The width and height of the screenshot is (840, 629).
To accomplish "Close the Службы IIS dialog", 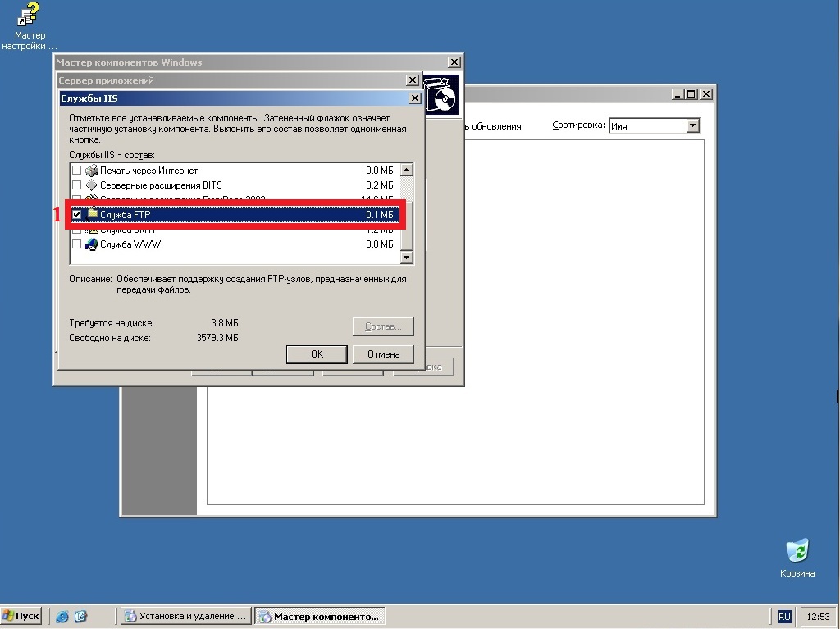I will (414, 98).
